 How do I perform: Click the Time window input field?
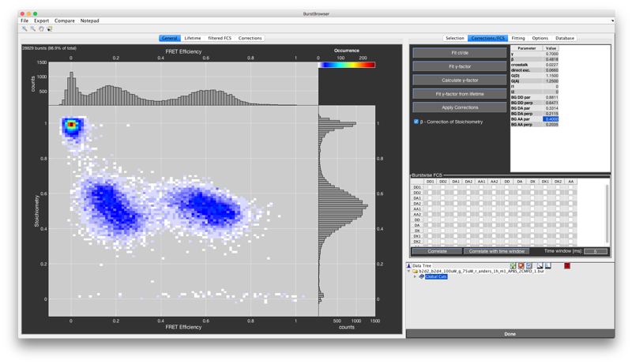[595, 251]
